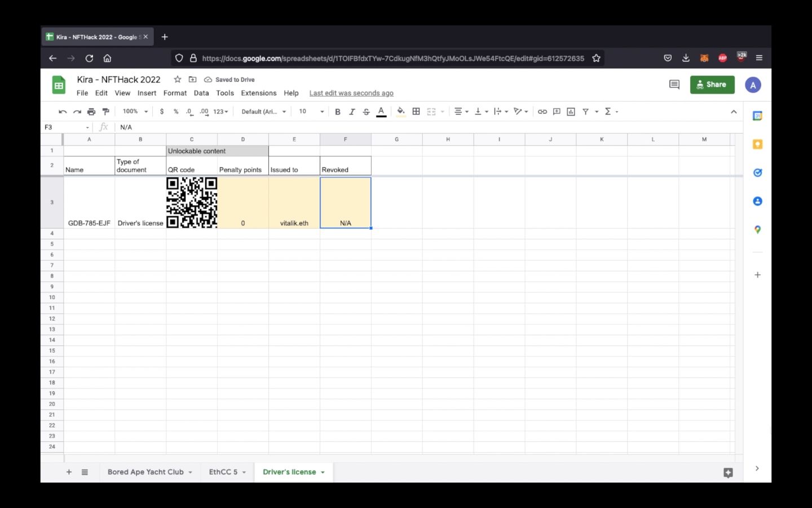Open the Extensions menu
Viewport: 812px width, 508px height.
pyautogui.click(x=259, y=93)
